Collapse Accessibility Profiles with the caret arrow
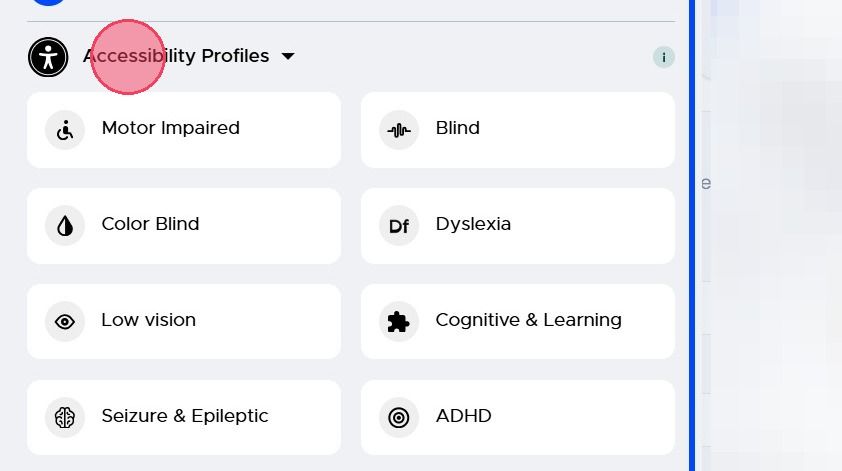842x471 pixels. pyautogui.click(x=288, y=56)
